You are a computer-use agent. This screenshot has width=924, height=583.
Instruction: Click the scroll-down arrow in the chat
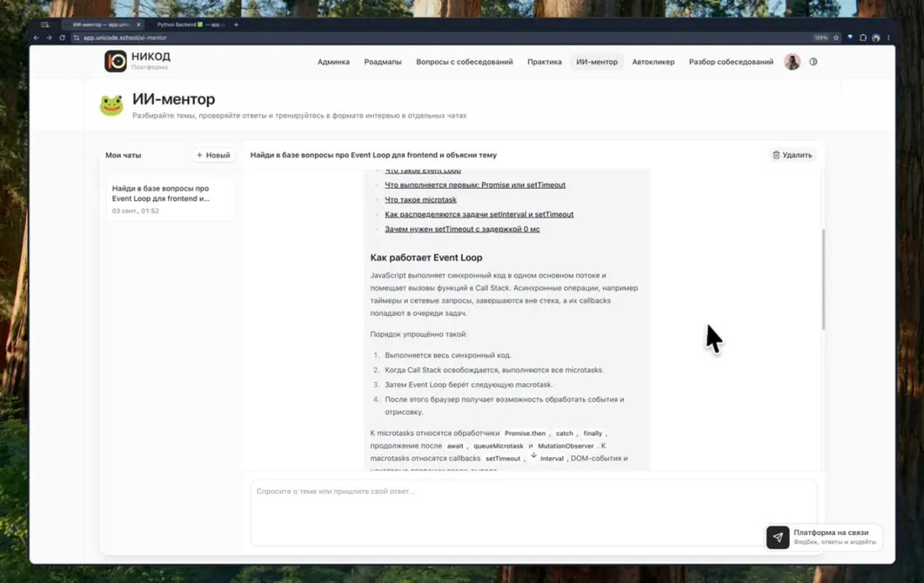click(x=533, y=455)
